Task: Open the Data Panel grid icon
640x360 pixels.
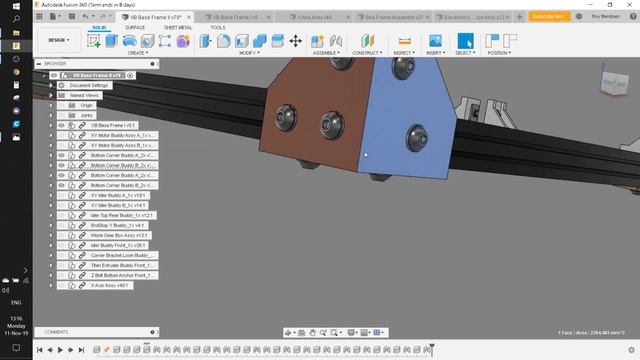Action: coord(39,17)
